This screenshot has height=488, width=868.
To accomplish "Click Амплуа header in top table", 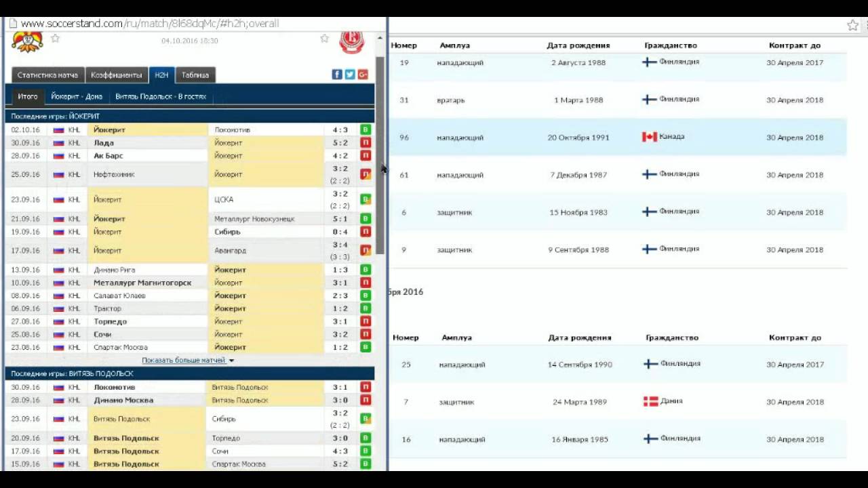I will pyautogui.click(x=454, y=45).
